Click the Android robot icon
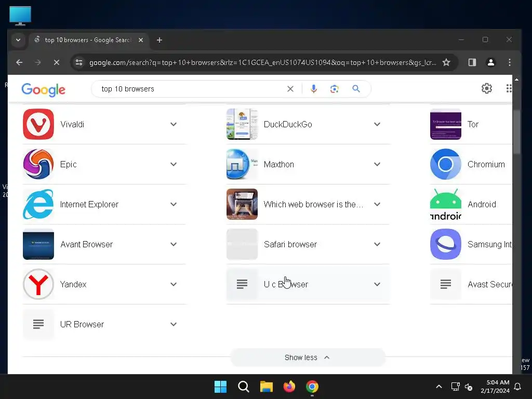Viewport: 532px width, 399px height. (x=445, y=204)
